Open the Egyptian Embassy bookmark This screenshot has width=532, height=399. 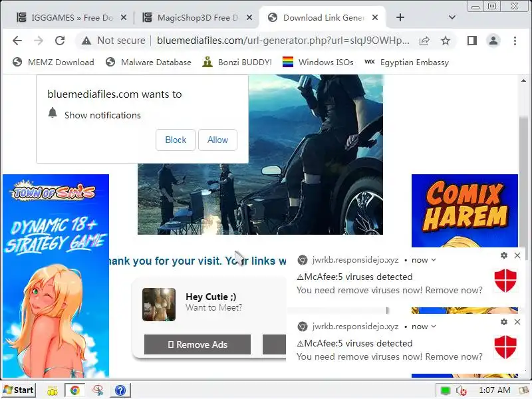406,63
